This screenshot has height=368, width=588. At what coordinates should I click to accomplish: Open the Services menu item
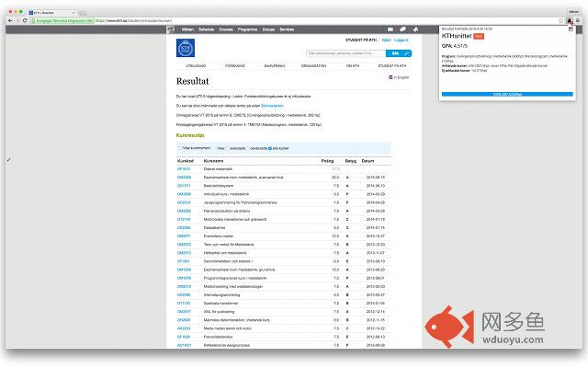[287, 29]
